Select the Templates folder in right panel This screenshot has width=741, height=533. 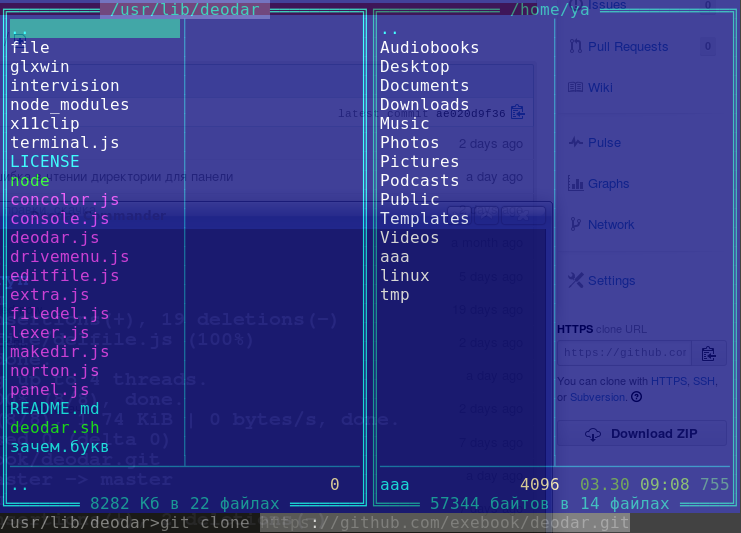425,218
